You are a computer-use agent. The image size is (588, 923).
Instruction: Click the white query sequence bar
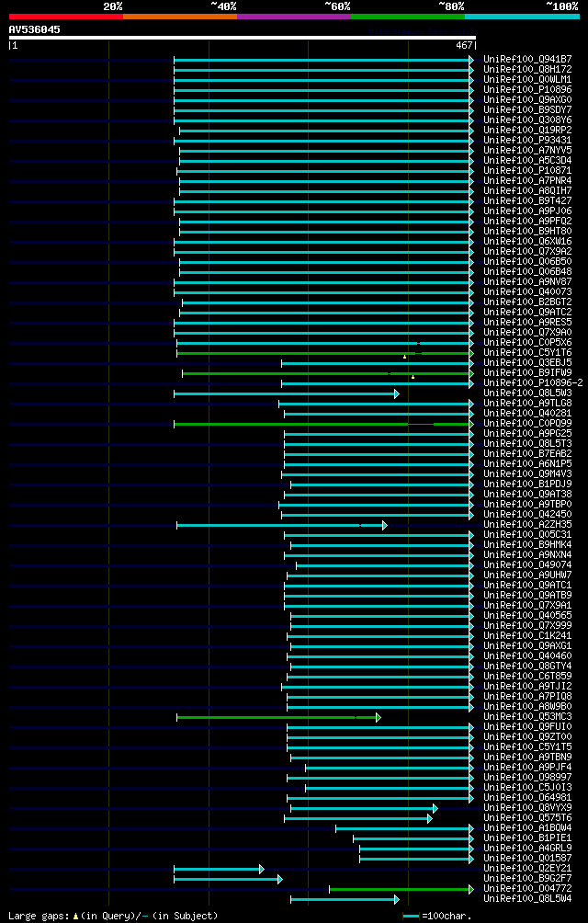point(243,38)
